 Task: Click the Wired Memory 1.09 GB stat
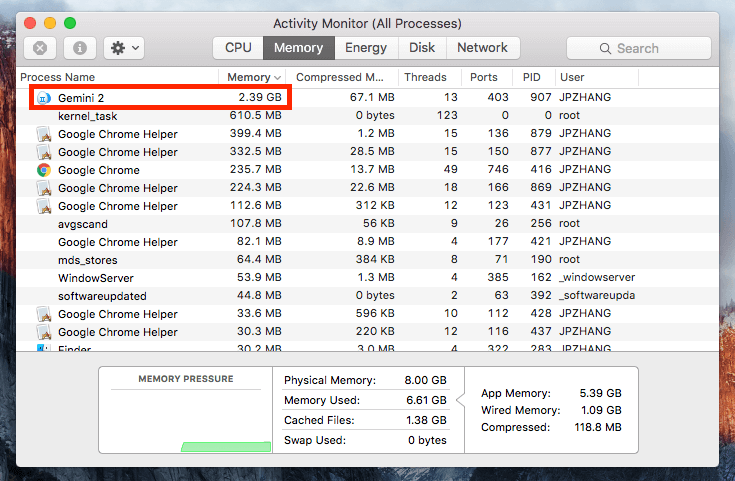click(551, 410)
